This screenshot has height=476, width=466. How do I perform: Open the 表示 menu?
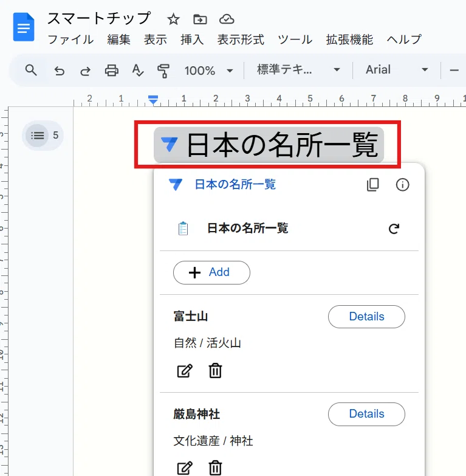pos(156,40)
